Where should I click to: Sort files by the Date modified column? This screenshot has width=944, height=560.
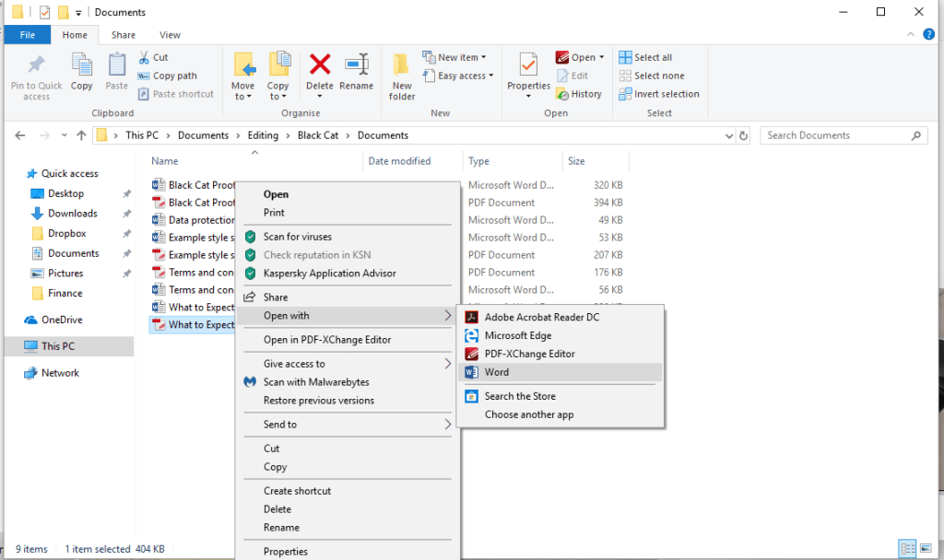pyautogui.click(x=402, y=160)
